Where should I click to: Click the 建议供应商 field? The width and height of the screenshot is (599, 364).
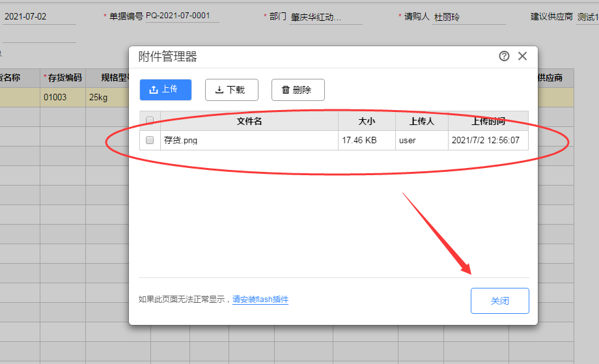coord(587,17)
